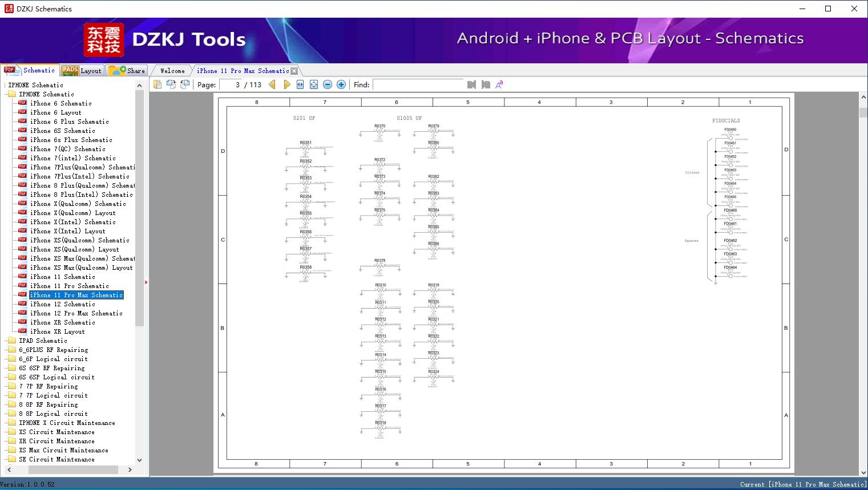Viewport: 868px width, 490px height.
Task: Open iPhone 11 Pro Schematic
Action: [x=70, y=286]
